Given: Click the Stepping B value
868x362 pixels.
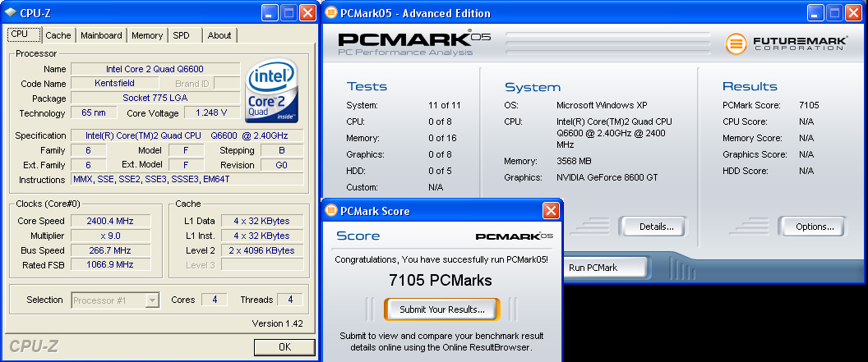Looking at the screenshot, I should tap(282, 150).
